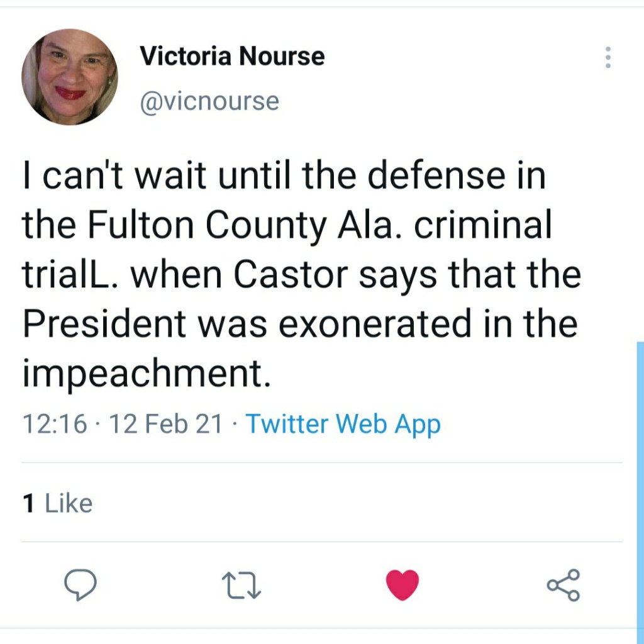Screen dimensions: 644x644
Task: Reply to Victoria Nourse's tweet
Action: tap(81, 585)
